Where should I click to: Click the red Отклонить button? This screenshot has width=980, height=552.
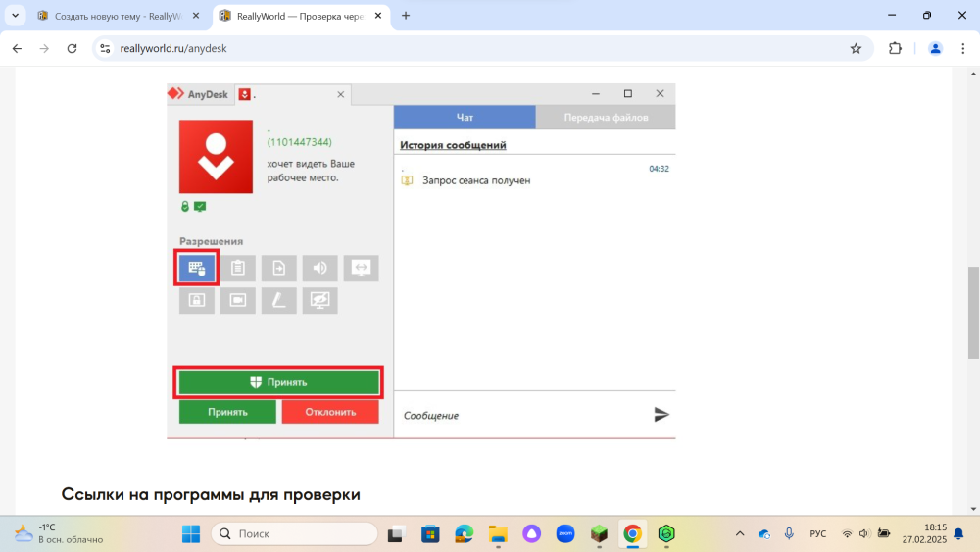pos(330,412)
